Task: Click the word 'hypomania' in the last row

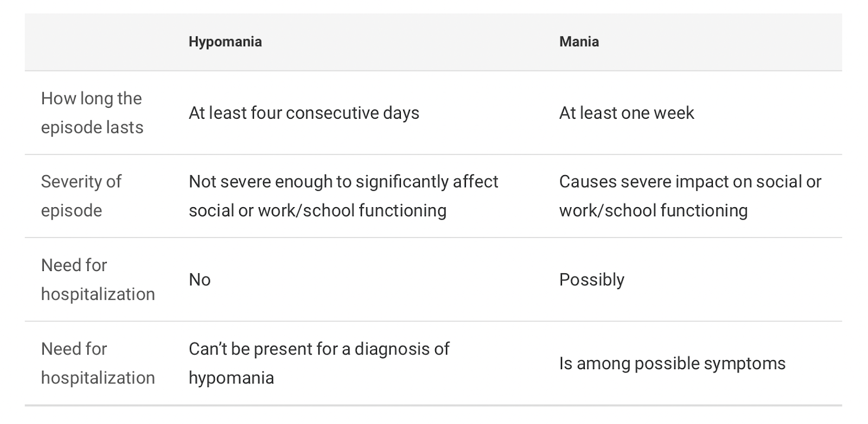Action: pos(231,377)
